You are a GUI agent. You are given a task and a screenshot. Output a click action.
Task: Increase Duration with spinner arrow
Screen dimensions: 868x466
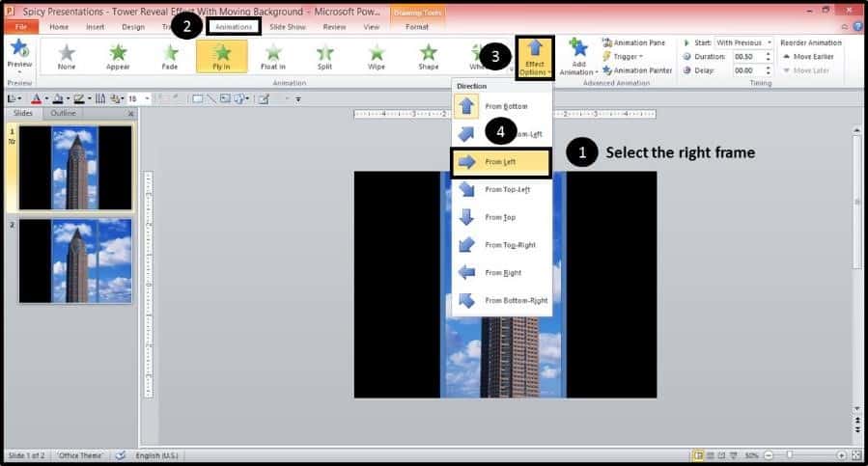768,54
